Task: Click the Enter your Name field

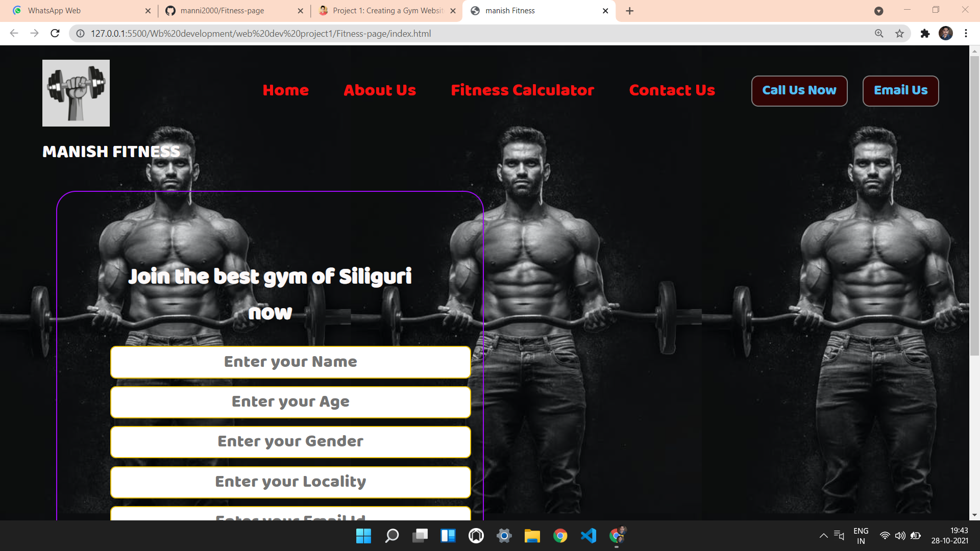Action: coord(290,362)
